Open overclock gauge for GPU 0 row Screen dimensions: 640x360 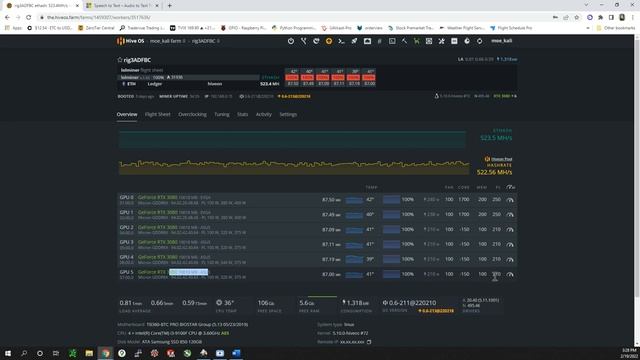tap(510, 200)
